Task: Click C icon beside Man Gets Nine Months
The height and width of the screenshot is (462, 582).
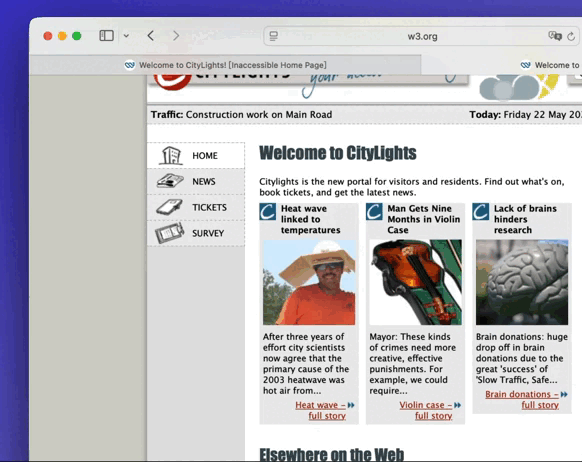Action: coord(374,212)
